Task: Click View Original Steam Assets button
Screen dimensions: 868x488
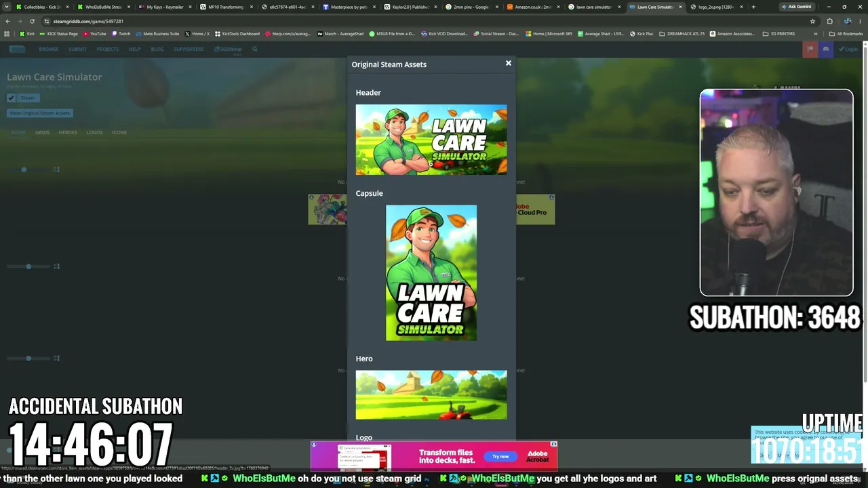Action: click(x=39, y=113)
